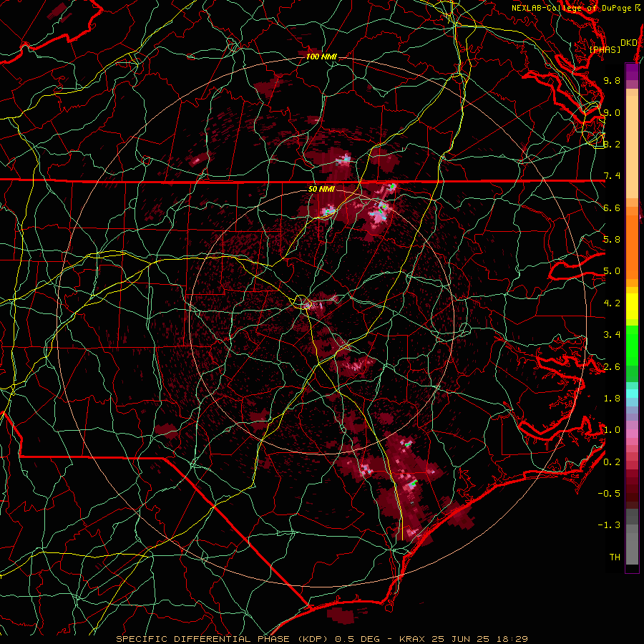Click the 100 NMI range ring label
This screenshot has height=644, width=644.
pyautogui.click(x=321, y=57)
